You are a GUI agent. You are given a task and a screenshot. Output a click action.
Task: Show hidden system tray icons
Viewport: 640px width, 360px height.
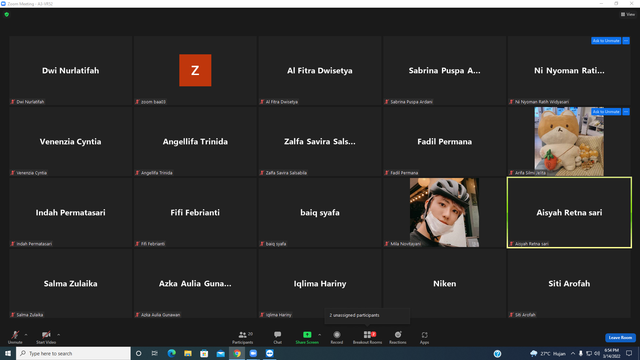tap(573, 353)
